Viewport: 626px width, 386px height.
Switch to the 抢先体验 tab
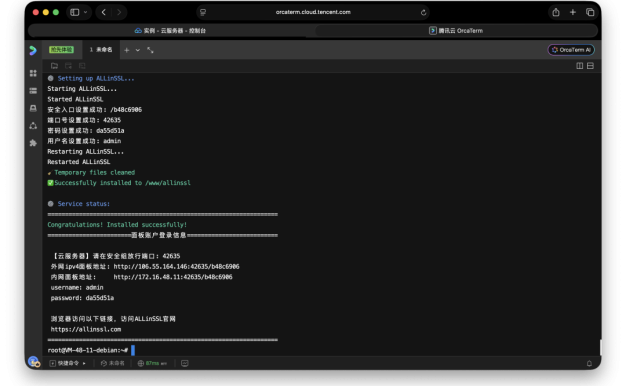pos(61,49)
